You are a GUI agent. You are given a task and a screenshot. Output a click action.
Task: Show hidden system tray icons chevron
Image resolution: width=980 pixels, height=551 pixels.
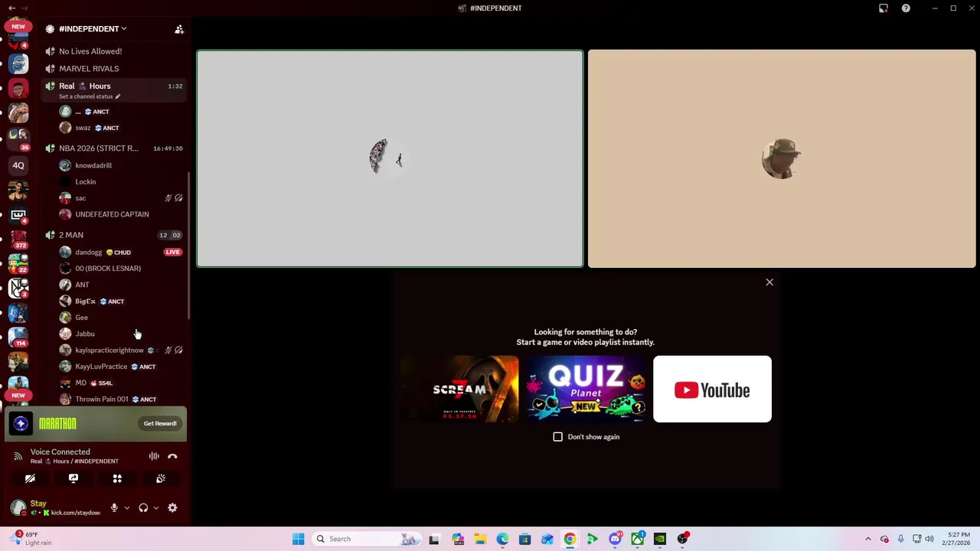pyautogui.click(x=867, y=539)
